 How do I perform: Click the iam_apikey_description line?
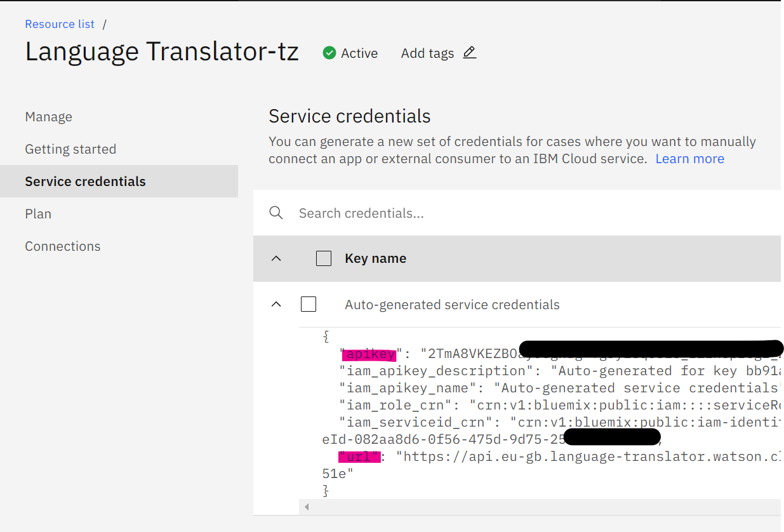click(560, 371)
